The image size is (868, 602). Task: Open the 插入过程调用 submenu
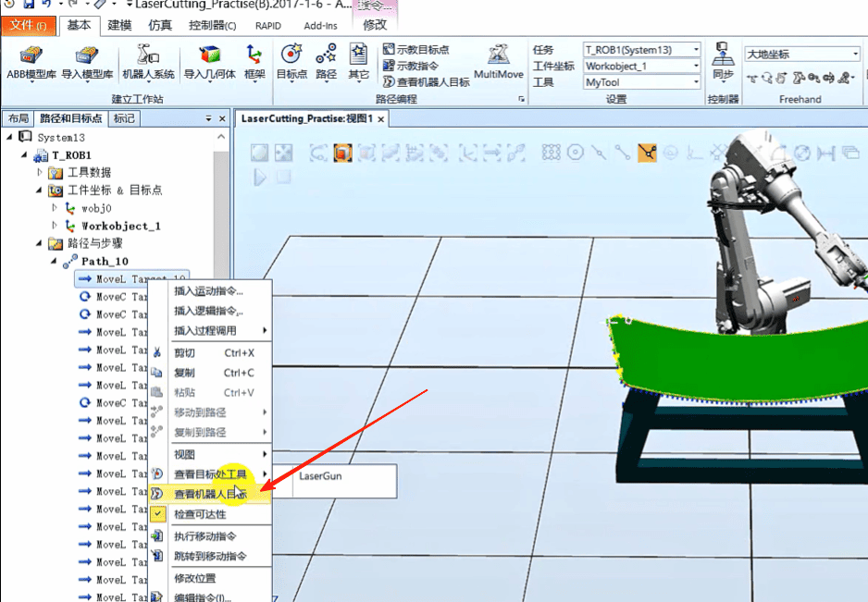point(210,331)
